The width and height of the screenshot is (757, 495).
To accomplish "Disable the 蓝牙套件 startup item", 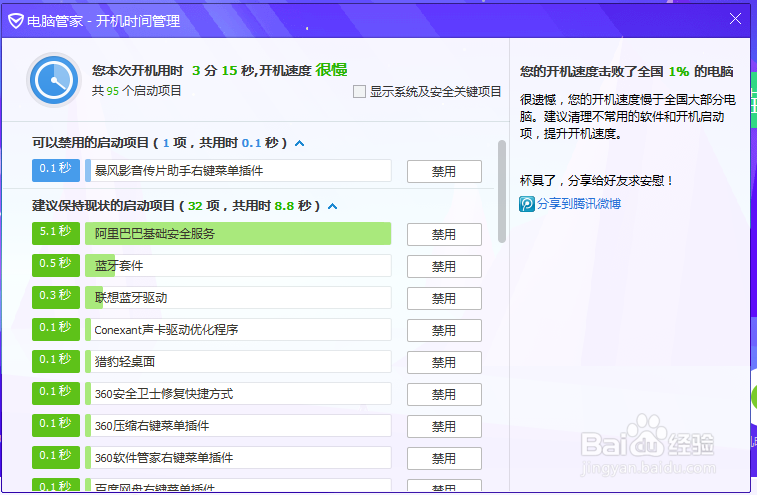I will click(x=444, y=267).
